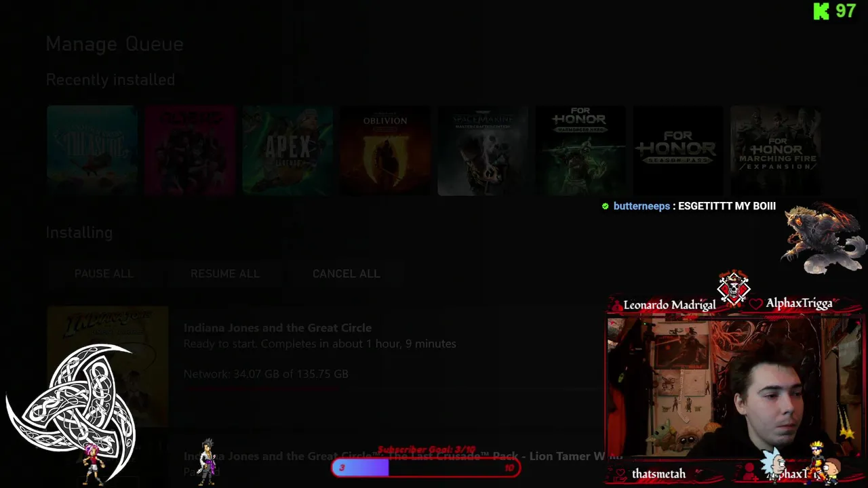Image resolution: width=868 pixels, height=488 pixels.
Task: Click the AlphaxTrigga name label
Action: 799,304
